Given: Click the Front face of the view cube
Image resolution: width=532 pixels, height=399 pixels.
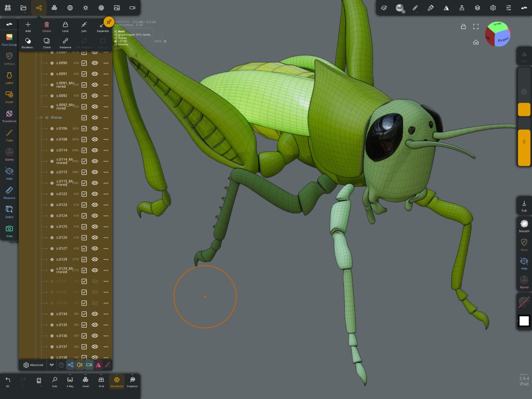Looking at the screenshot, I should point(503,40).
